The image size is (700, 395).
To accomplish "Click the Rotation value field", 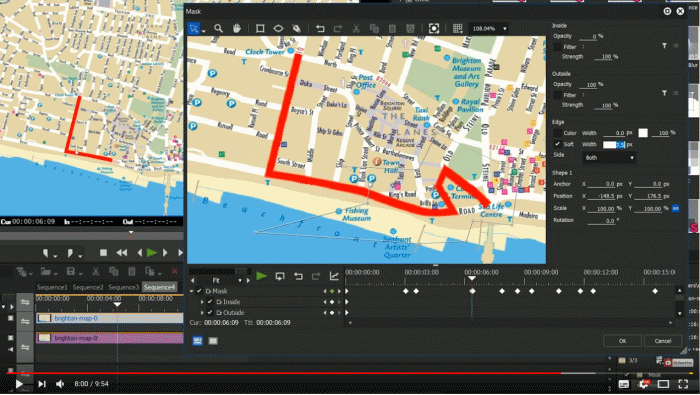I will point(601,220).
